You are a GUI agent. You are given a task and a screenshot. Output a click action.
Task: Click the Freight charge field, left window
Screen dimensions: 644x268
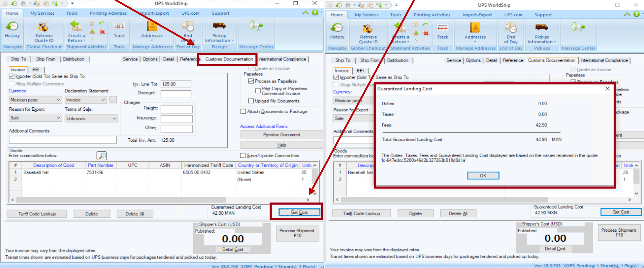[x=176, y=109]
